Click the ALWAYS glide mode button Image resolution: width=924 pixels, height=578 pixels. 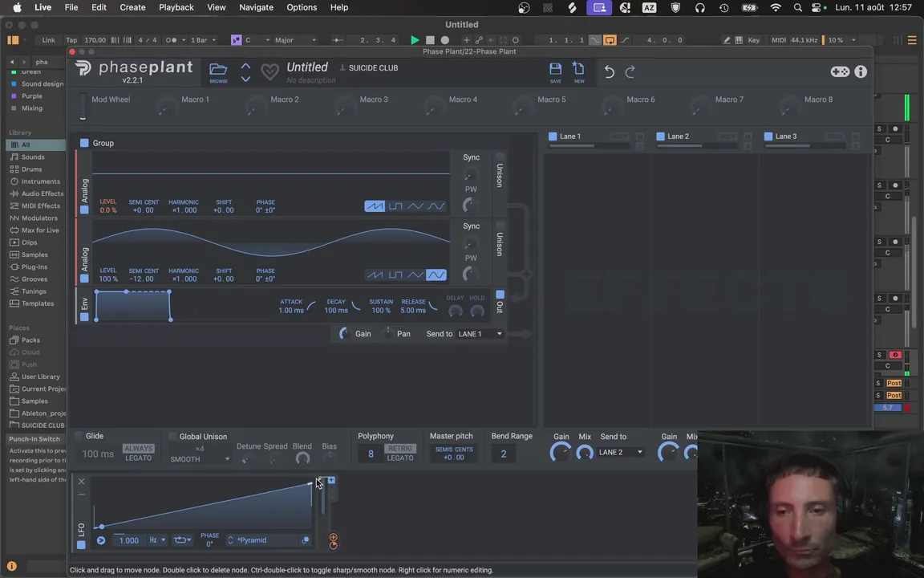click(139, 448)
